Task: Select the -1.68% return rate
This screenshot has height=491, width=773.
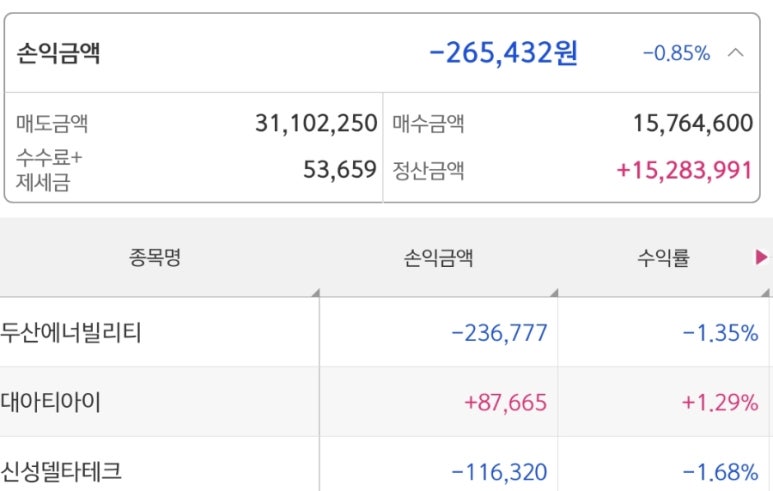Action: [720, 471]
